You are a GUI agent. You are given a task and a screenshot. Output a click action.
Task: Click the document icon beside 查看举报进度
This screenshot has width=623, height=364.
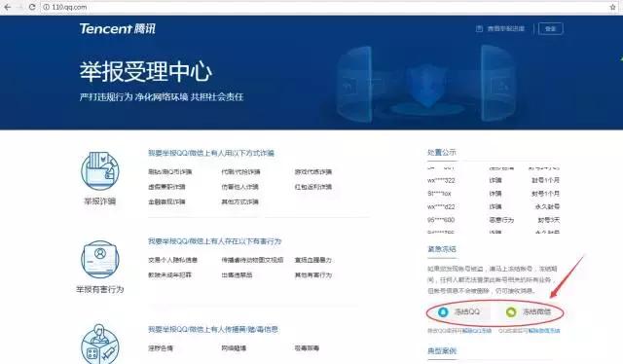pos(479,28)
